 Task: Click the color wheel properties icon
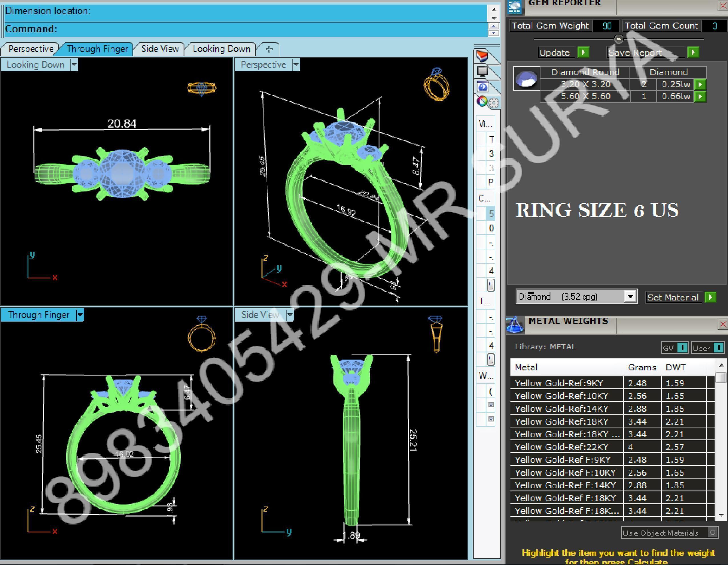pos(482,101)
